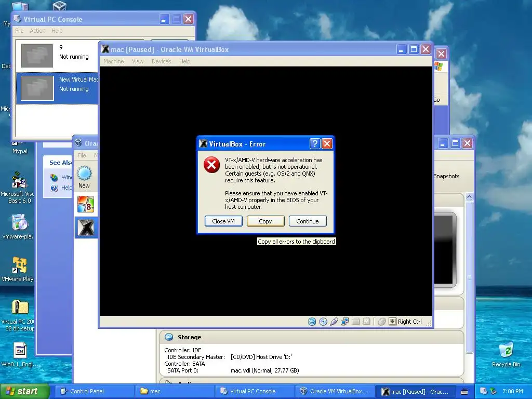Open File menu in Virtual PC Console

point(19,31)
